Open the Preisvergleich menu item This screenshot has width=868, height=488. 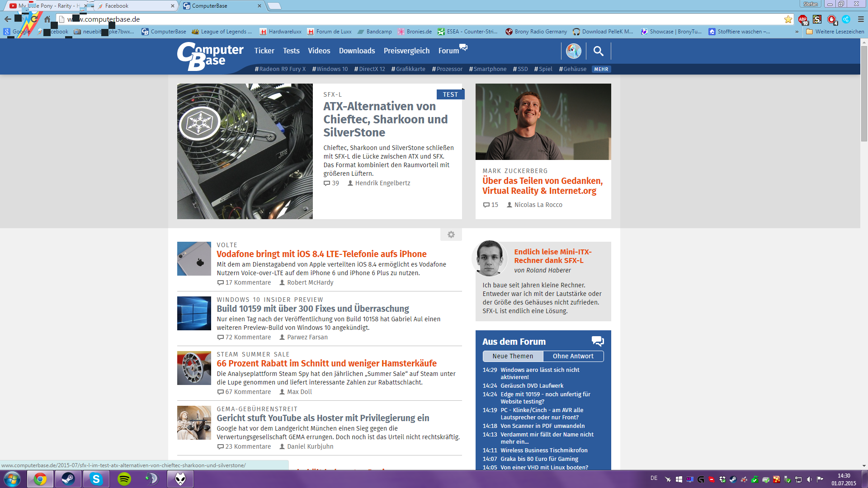[406, 51]
